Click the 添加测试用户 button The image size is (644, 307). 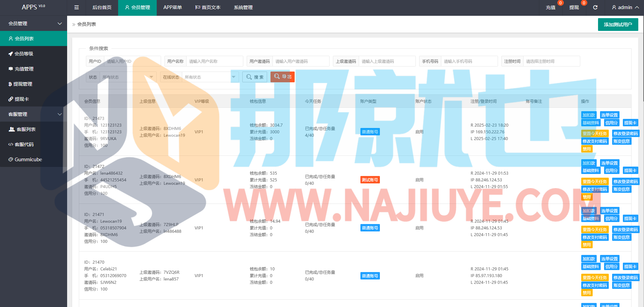click(618, 25)
